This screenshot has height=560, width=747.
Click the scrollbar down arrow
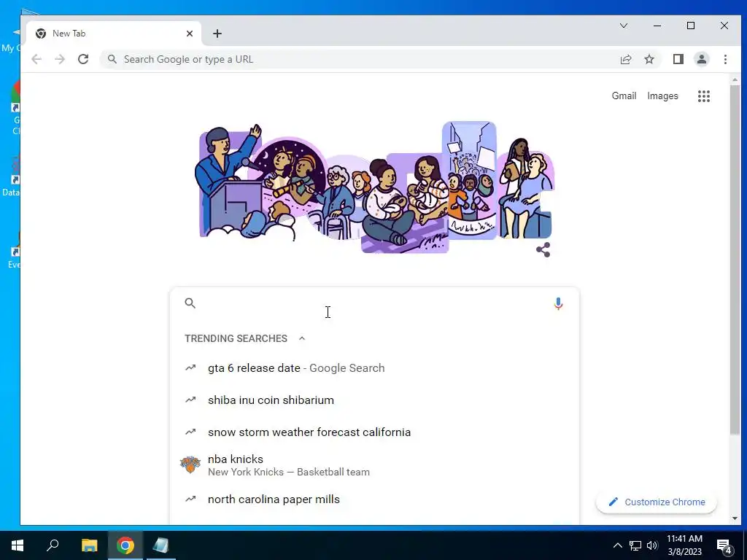tap(734, 518)
